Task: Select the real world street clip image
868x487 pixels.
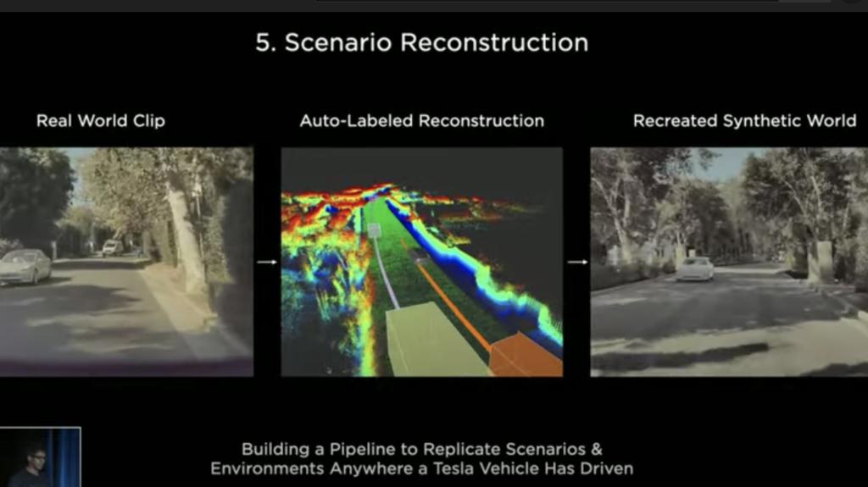Action: pyautogui.click(x=127, y=262)
